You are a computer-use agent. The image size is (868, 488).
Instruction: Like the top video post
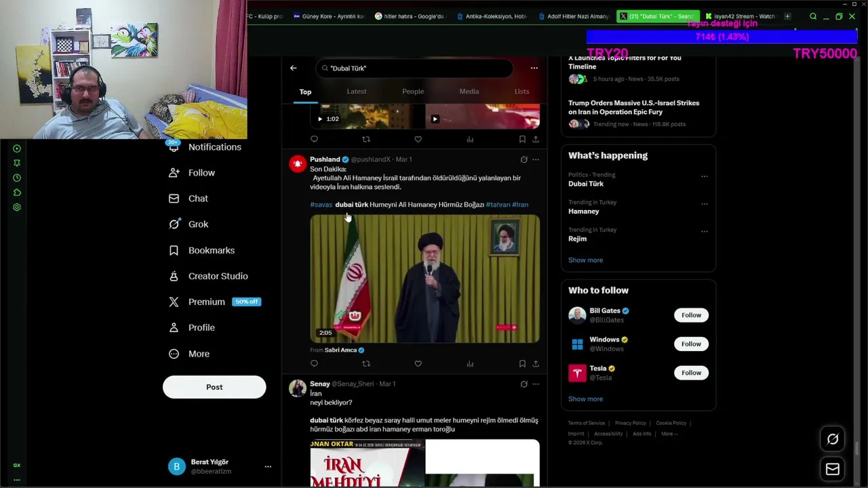click(x=418, y=140)
